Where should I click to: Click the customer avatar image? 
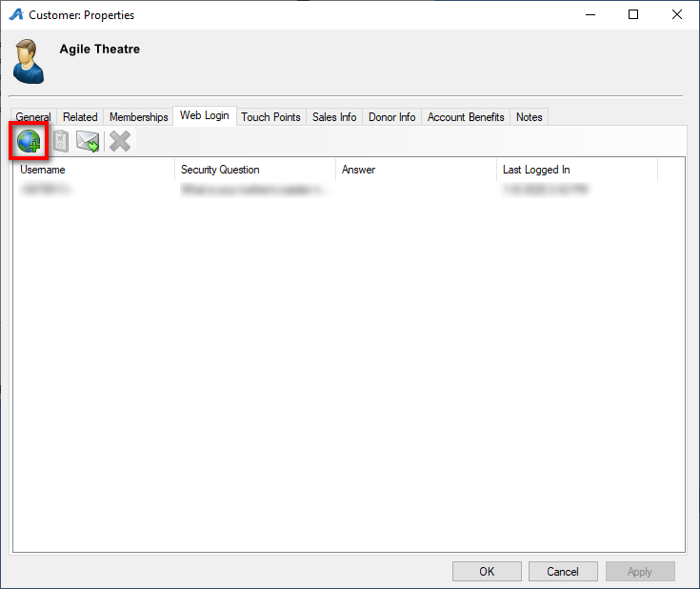point(29,61)
